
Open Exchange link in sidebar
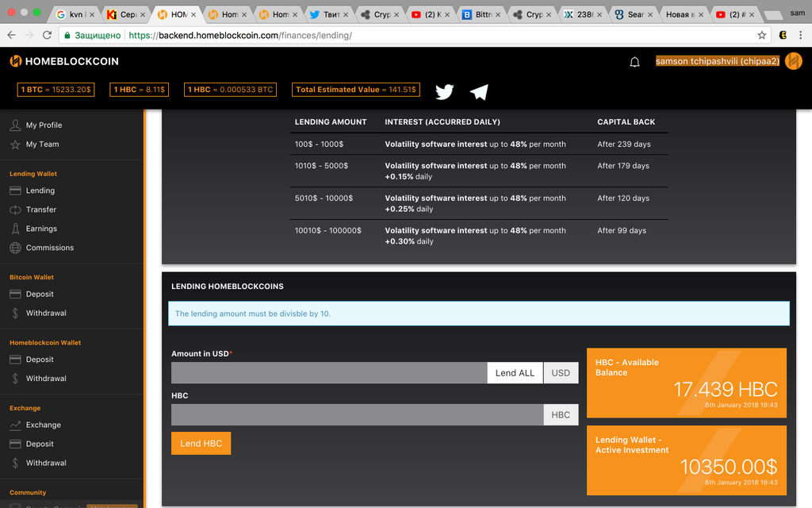[44, 425]
